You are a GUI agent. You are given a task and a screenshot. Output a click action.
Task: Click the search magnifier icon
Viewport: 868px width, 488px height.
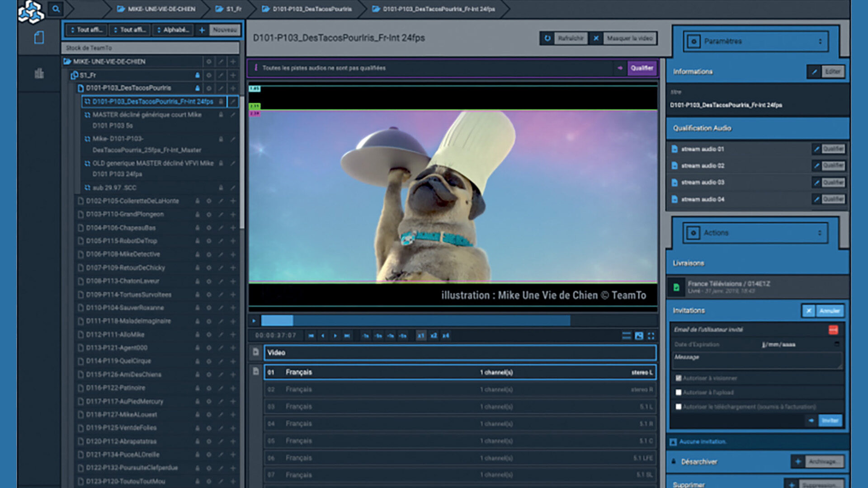tap(56, 9)
